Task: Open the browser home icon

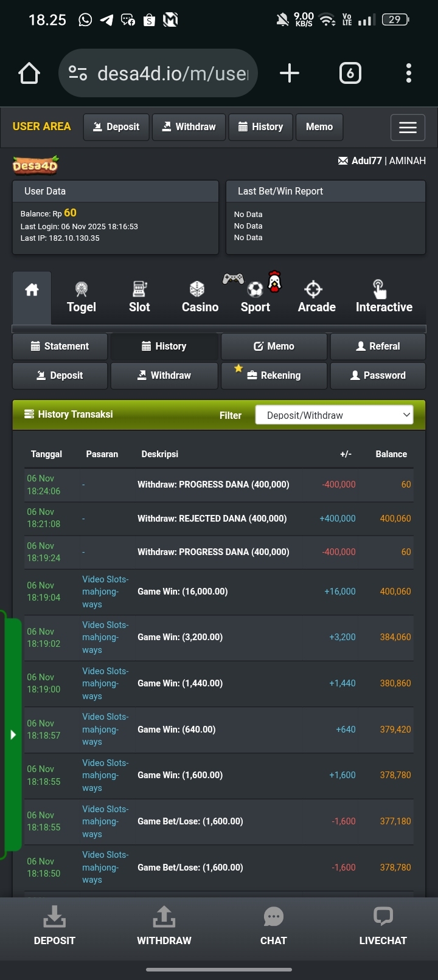Action: tap(29, 73)
